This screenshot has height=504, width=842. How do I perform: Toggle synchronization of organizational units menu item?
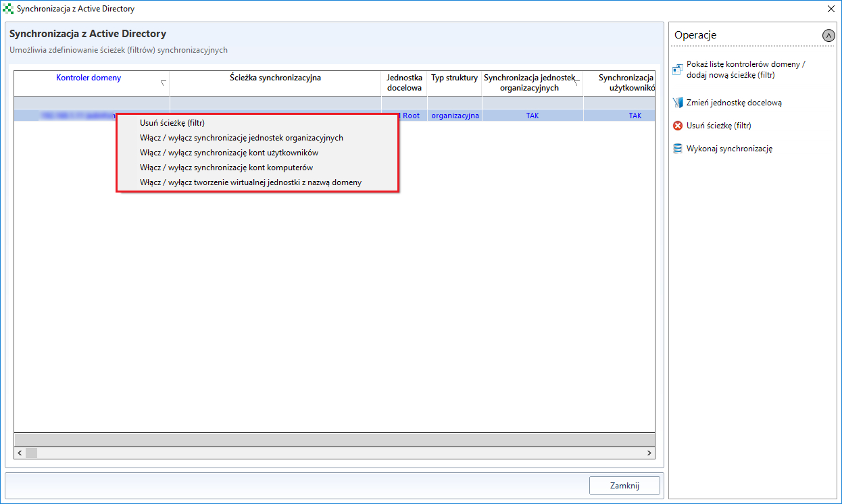tap(241, 138)
